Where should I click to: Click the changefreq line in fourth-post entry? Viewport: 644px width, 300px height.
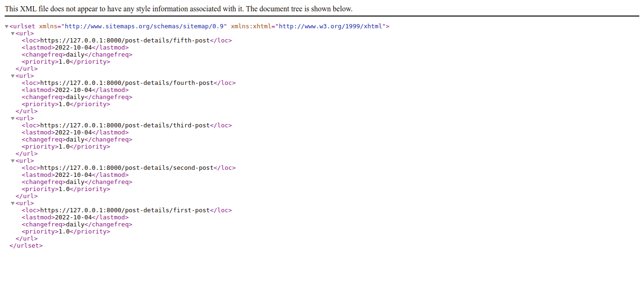(x=76, y=97)
